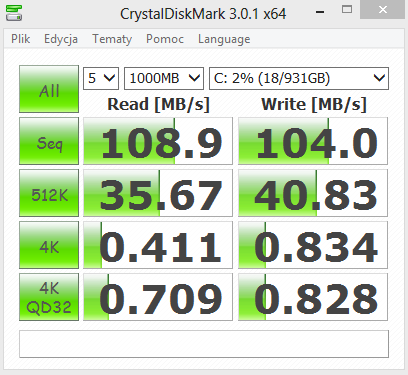Image resolution: width=408 pixels, height=375 pixels.
Task: Click the Seq read result 108.9
Action: pyautogui.click(x=158, y=141)
